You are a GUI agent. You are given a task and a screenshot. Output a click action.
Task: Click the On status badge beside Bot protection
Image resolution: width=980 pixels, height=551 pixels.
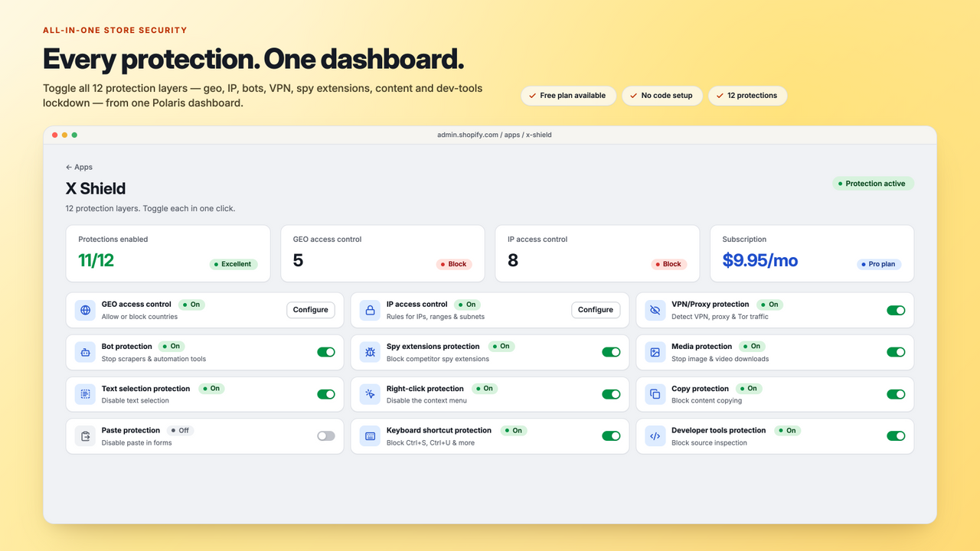pyautogui.click(x=171, y=347)
